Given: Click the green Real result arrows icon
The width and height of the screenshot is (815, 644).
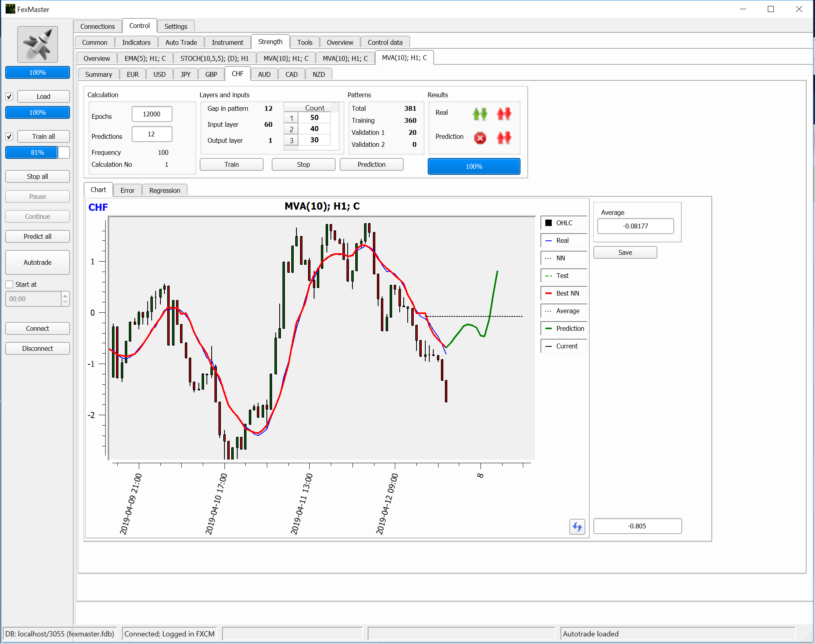Looking at the screenshot, I should coord(480,114).
